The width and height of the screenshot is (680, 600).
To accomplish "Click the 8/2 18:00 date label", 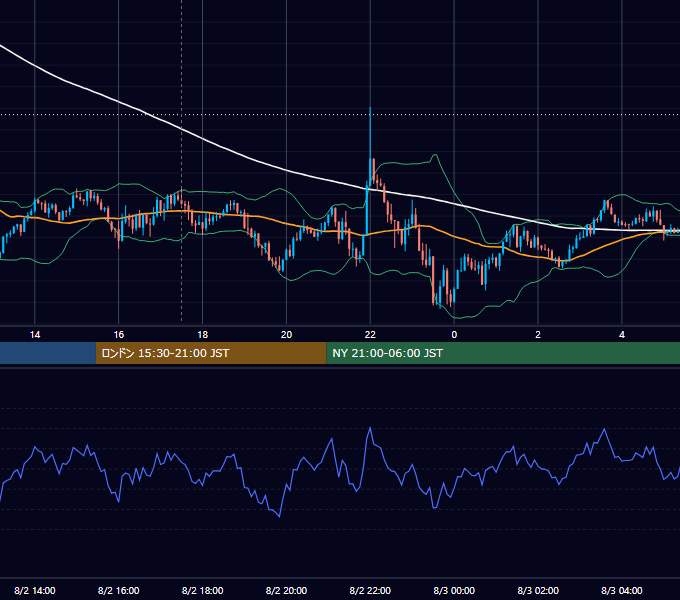I will (203, 590).
